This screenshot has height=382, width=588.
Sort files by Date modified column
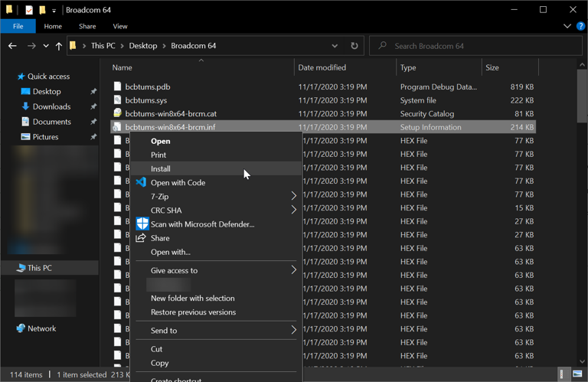pos(322,67)
